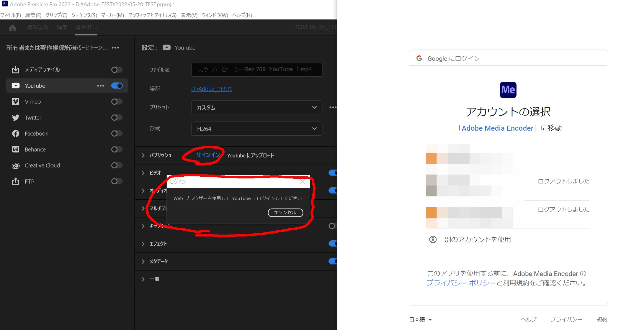Click the file name input field

257,70
